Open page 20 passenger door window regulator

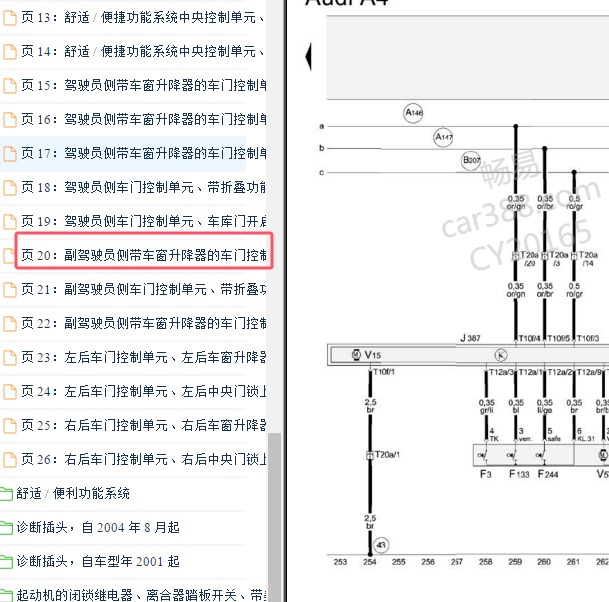(x=144, y=255)
